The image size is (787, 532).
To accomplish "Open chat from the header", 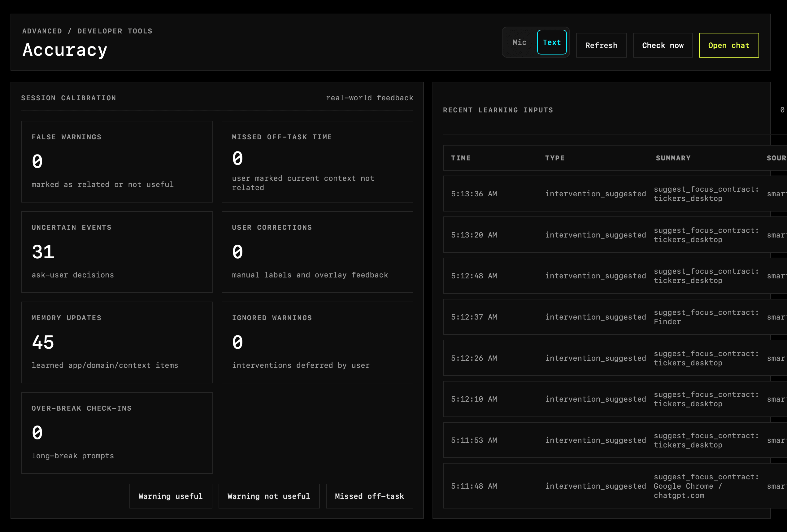I will coord(729,46).
